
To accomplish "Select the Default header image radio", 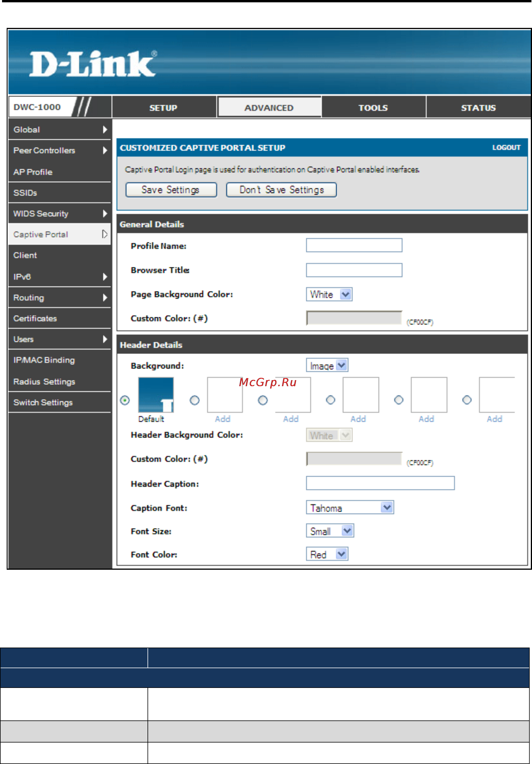I will click(125, 400).
